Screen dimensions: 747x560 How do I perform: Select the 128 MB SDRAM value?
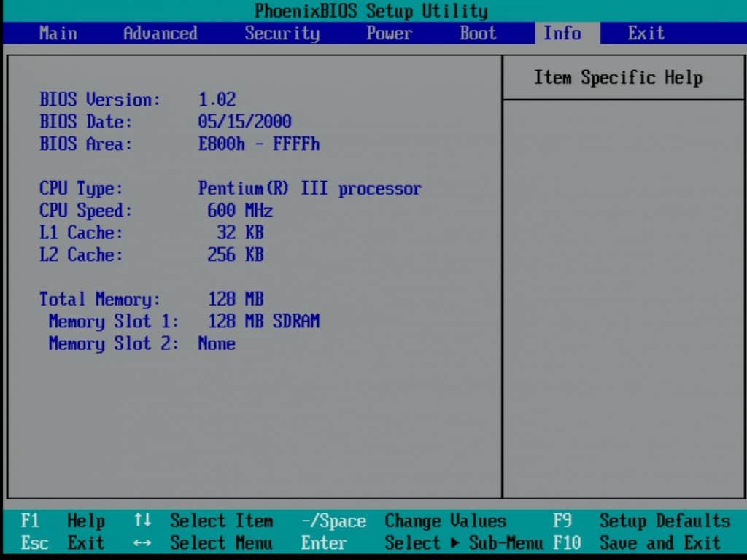(x=263, y=322)
